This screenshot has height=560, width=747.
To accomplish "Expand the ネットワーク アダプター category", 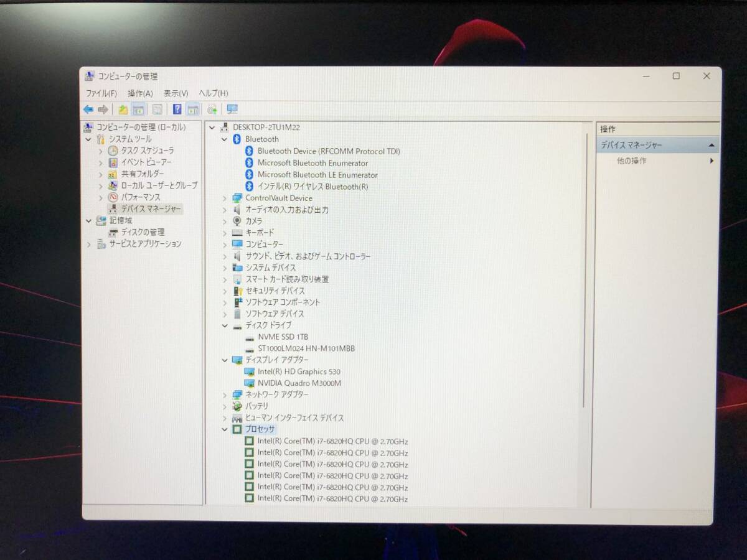I will pos(225,394).
